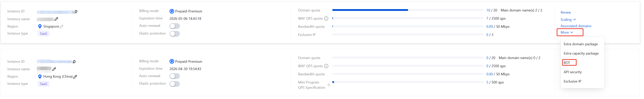Turn on Auto-renewal for Hong Kong instance
The width and height of the screenshot is (644, 99).
click(175, 76)
